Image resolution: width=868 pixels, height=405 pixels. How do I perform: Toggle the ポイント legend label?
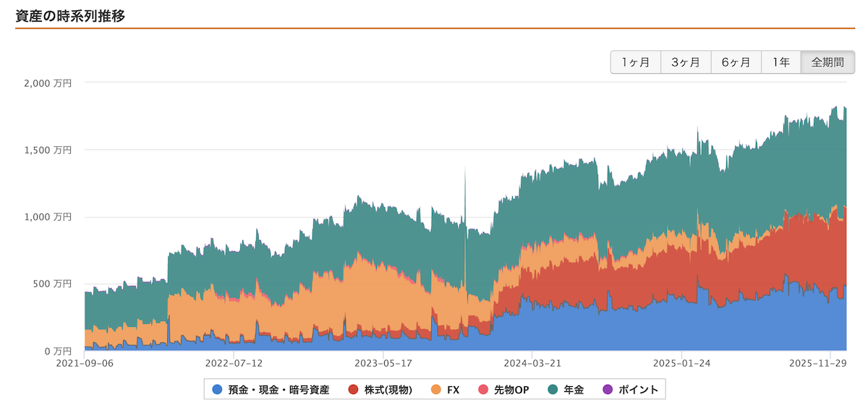[x=637, y=390]
